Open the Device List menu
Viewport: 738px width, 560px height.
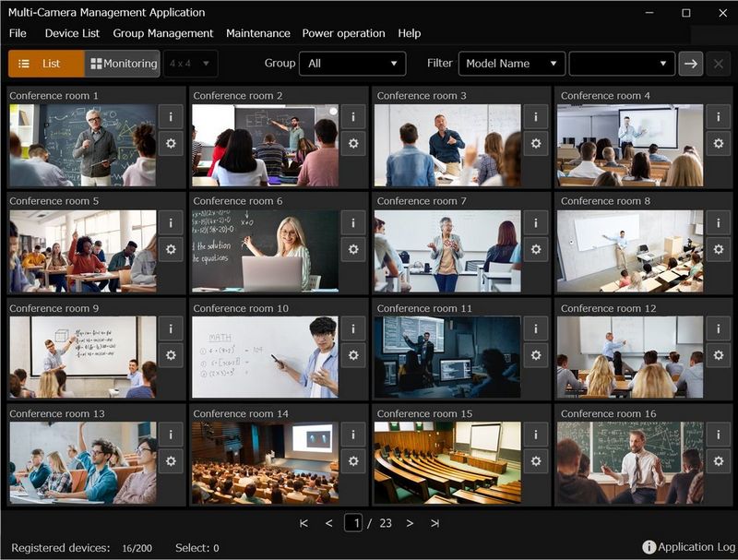point(74,33)
